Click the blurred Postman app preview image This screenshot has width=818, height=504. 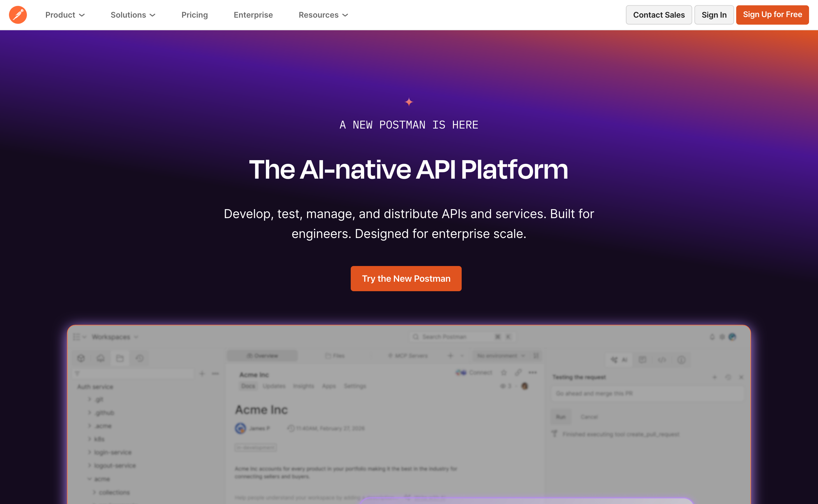click(x=409, y=415)
